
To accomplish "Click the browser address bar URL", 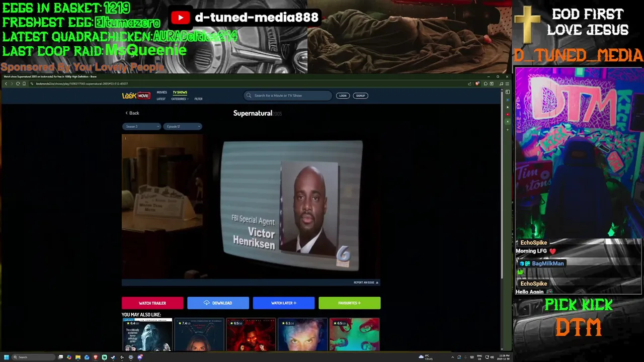I will [82, 83].
